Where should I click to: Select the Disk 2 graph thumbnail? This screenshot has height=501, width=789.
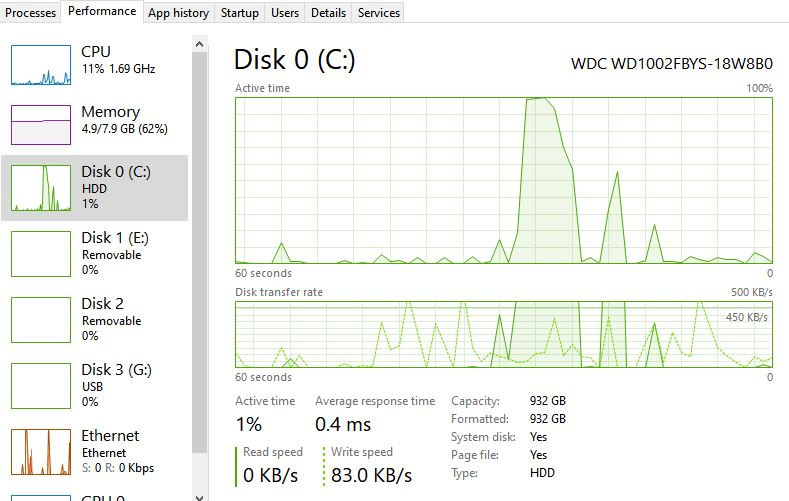pyautogui.click(x=40, y=319)
